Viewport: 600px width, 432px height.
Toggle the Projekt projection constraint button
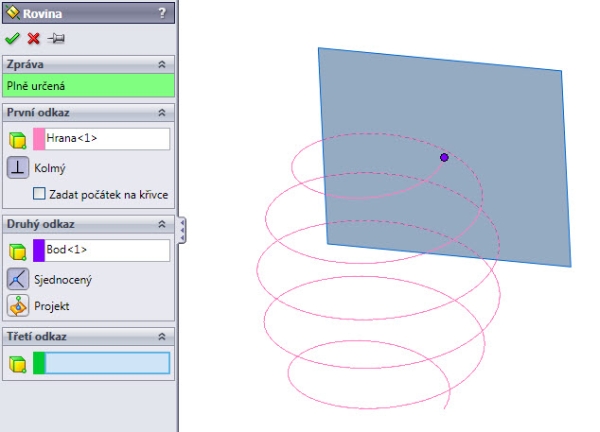18,306
